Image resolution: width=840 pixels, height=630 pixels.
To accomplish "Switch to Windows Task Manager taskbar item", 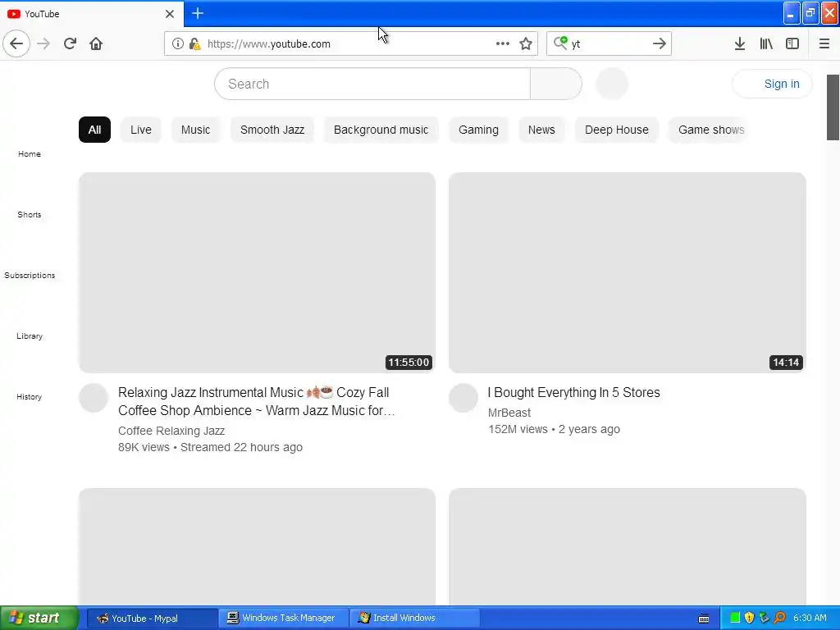I will pos(283,618).
